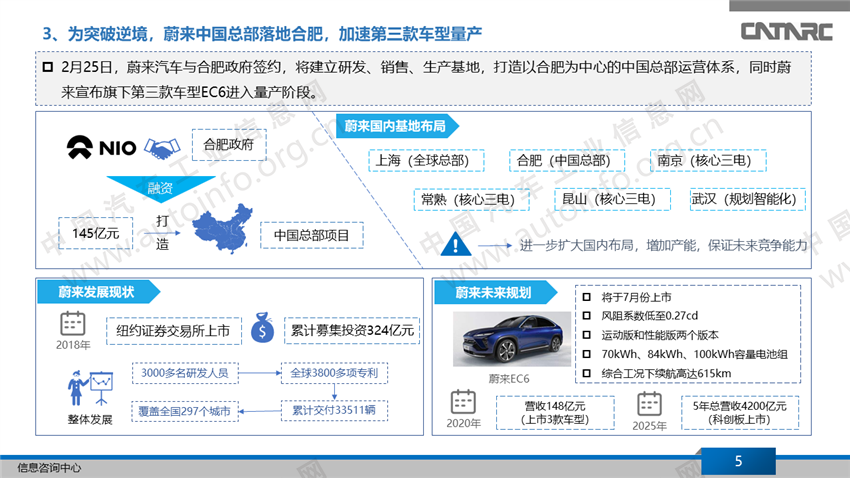Click the 2018年 calendar icon
This screenshot has height=478, width=850.
pyautogui.click(x=73, y=324)
